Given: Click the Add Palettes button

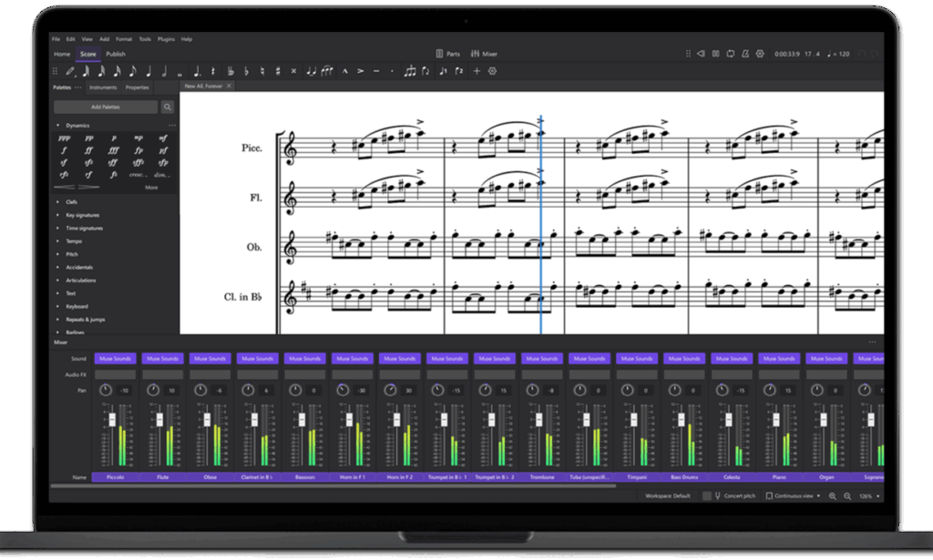Looking at the screenshot, I should coord(105,107).
